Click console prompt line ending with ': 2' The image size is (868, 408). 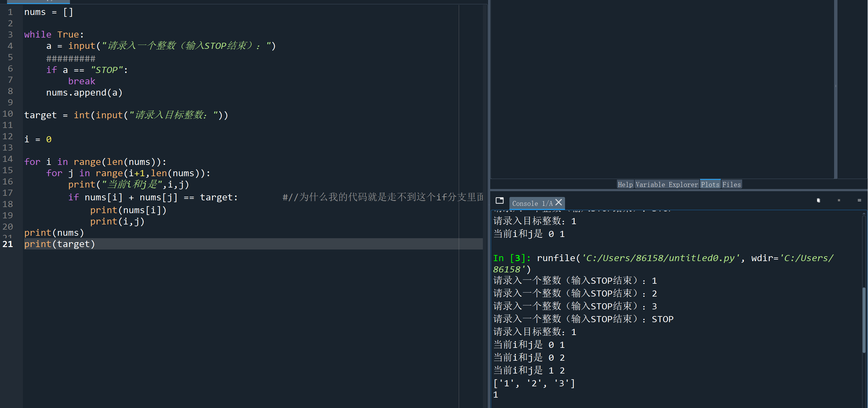pyautogui.click(x=575, y=294)
